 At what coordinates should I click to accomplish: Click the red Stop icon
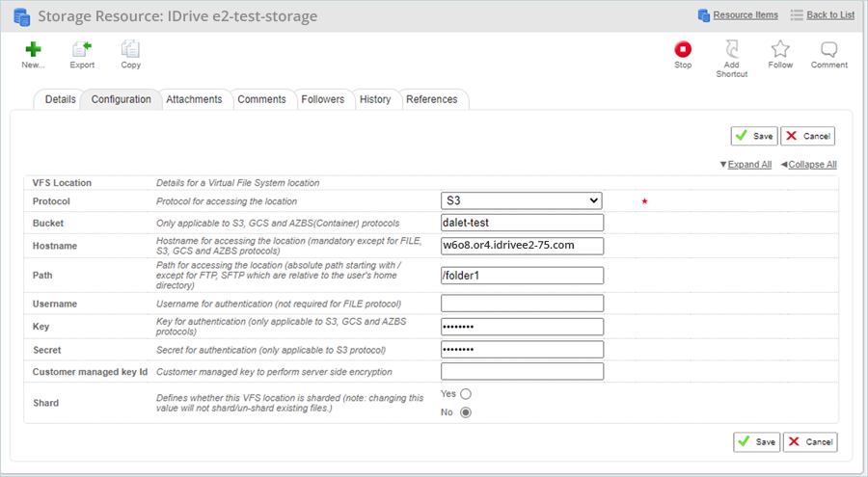point(683,49)
